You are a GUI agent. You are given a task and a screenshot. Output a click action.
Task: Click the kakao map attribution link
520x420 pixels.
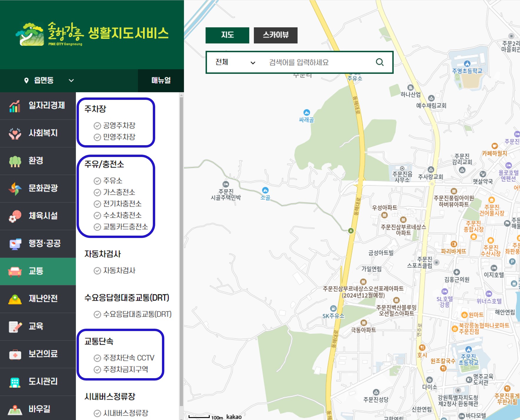pyautogui.click(x=234, y=417)
